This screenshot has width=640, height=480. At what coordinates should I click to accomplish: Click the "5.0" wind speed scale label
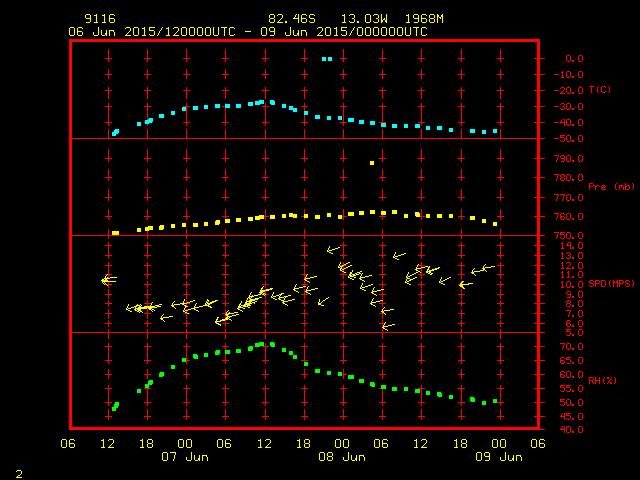coord(574,333)
